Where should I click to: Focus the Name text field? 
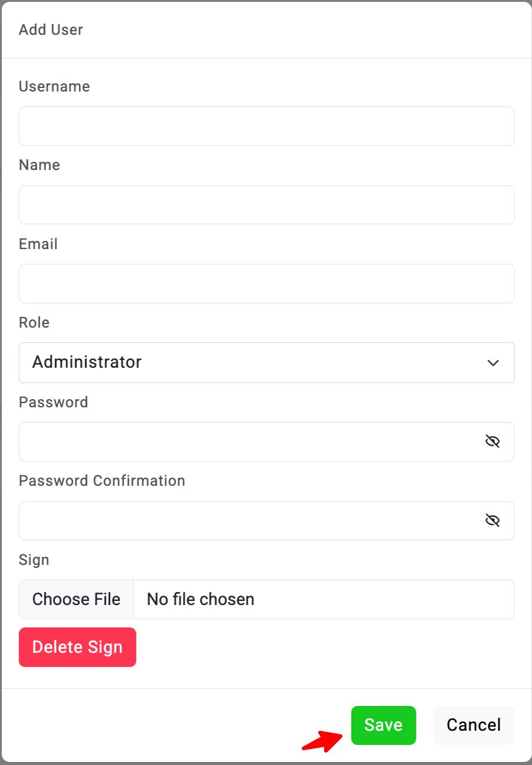coord(266,205)
